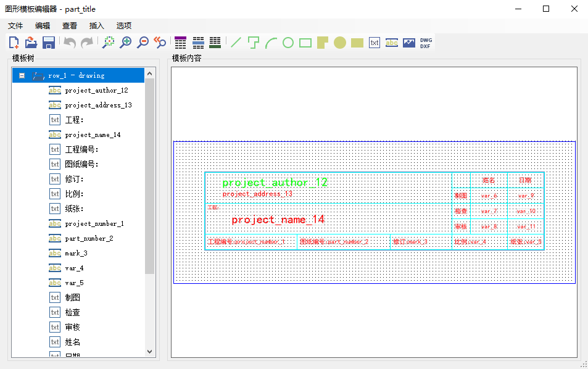The height and width of the screenshot is (369, 588).
Task: Select the arc drawing tool
Action: pyautogui.click(x=271, y=43)
